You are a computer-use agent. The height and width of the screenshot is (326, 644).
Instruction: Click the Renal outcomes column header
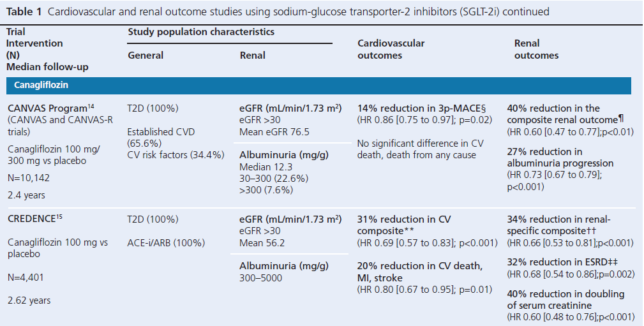tap(536, 49)
